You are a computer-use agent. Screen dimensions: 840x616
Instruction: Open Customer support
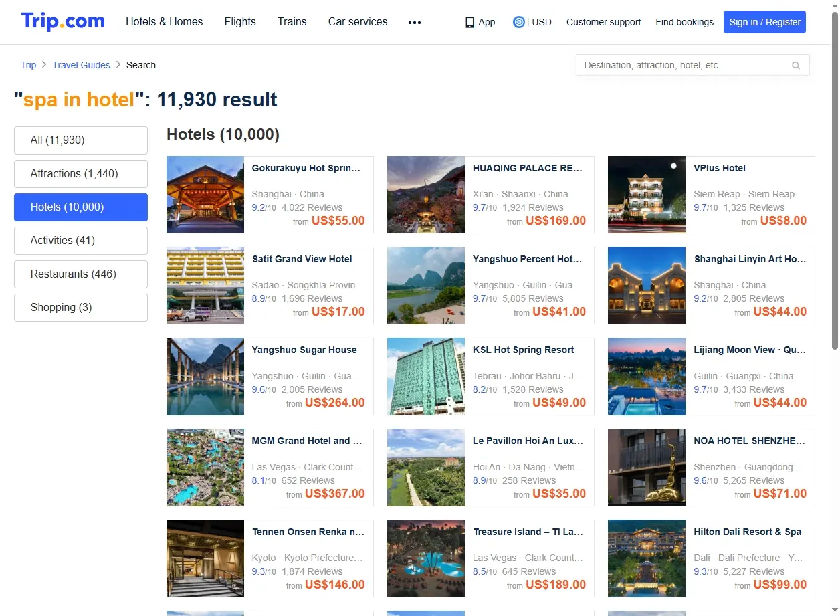603,22
